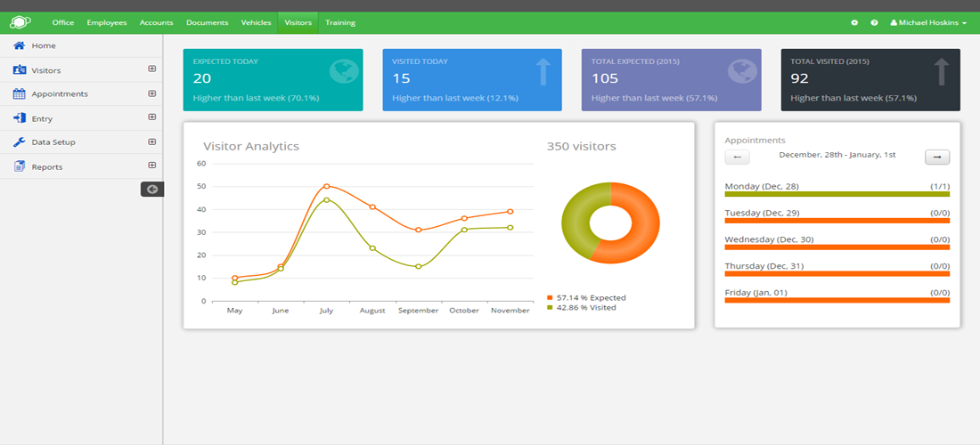Click the Visitors ID card icon in the sidebar
Viewport: 980px width, 445px height.
pyautogui.click(x=19, y=69)
